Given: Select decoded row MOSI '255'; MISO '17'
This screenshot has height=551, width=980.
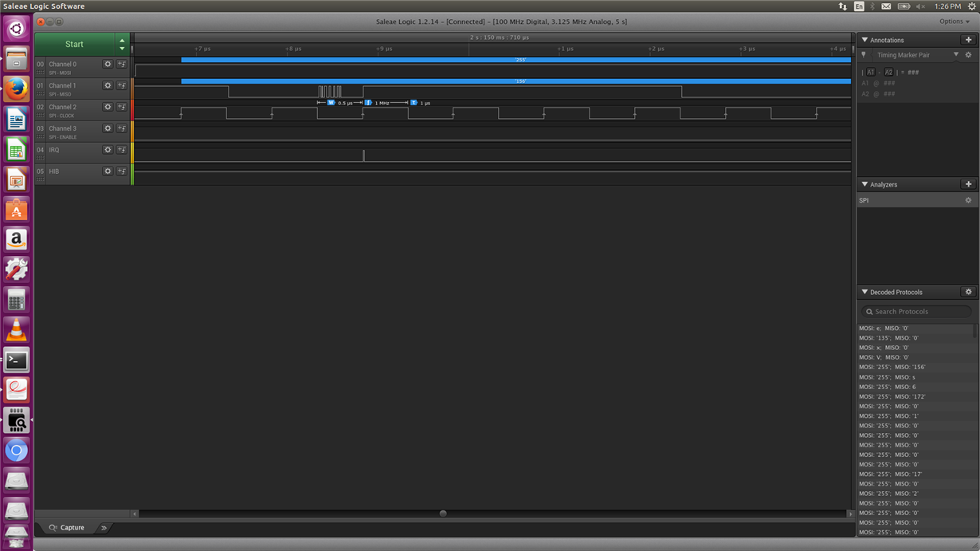Looking at the screenshot, I should point(916,474).
